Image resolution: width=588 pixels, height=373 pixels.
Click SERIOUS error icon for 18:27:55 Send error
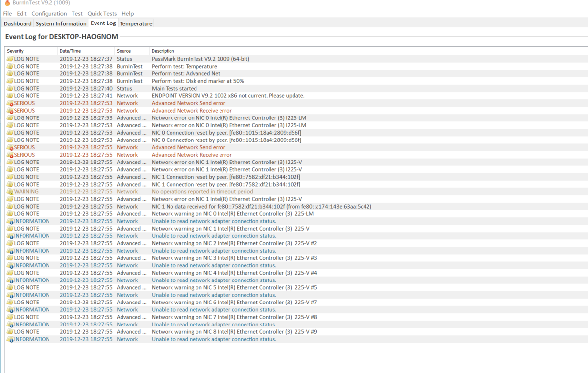coord(10,147)
